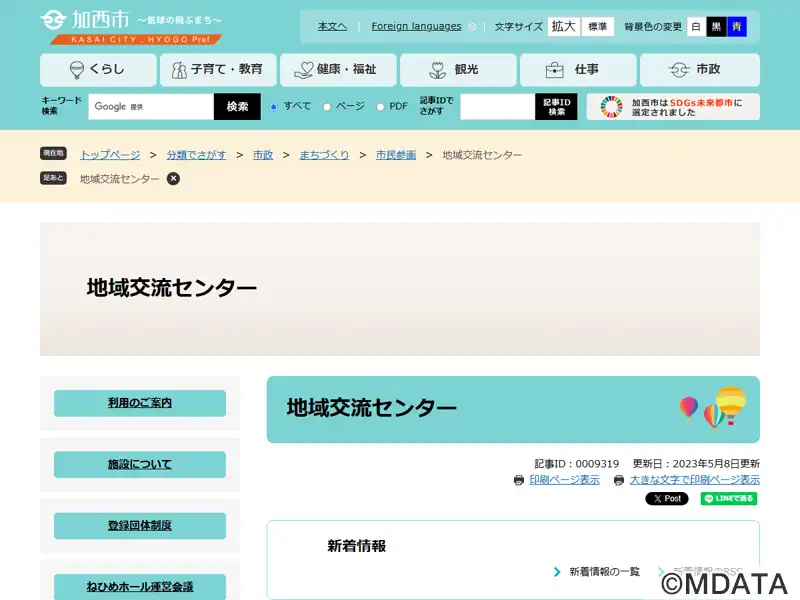Click the 記事ID search input field
Viewport: 800px width, 600px height.
point(497,107)
